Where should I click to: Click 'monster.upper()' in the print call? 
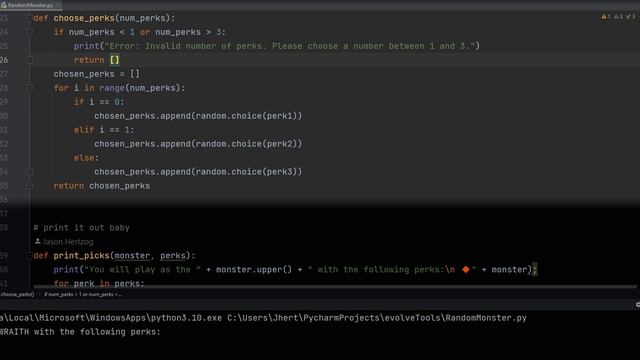[254, 269]
